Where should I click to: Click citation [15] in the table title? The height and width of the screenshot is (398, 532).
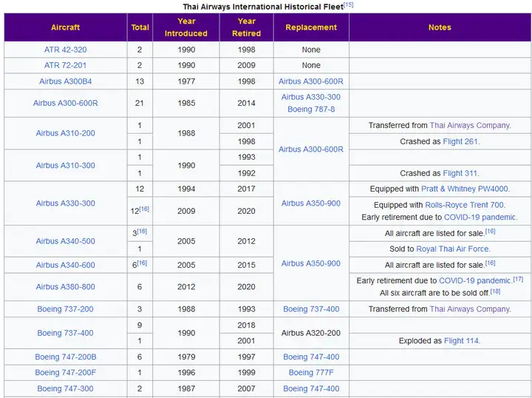point(348,4)
